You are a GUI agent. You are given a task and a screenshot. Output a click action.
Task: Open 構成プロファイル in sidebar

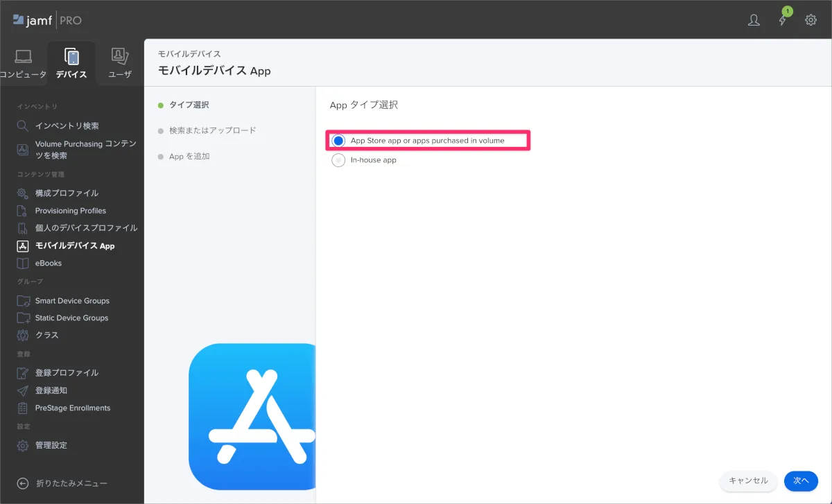tap(67, 193)
